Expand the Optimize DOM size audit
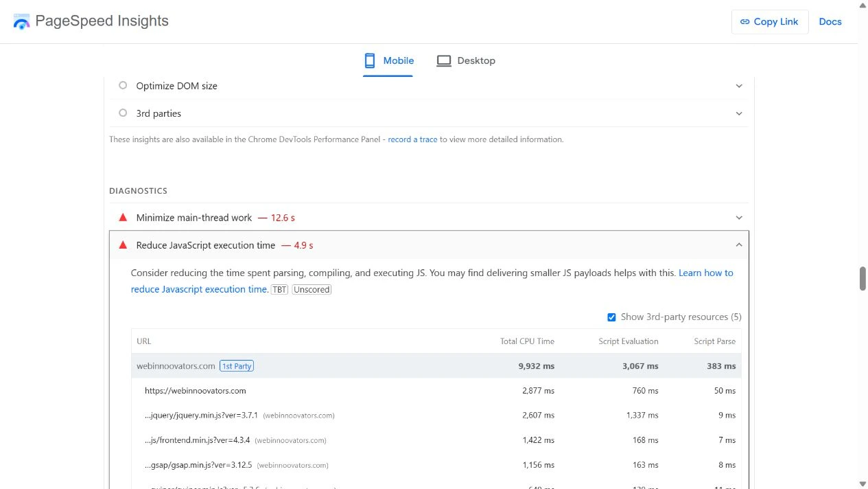 [x=739, y=86]
